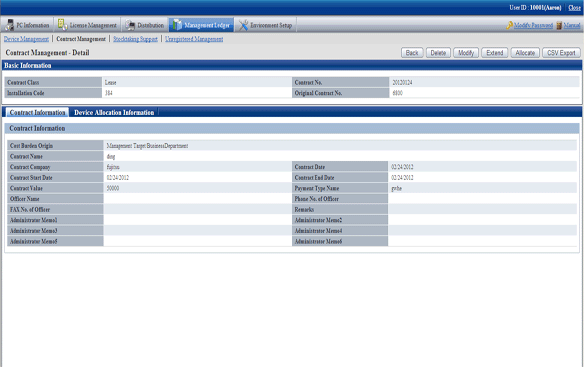Image resolution: width=584 pixels, height=367 pixels.
Task: Click the Modify button
Action: point(466,53)
